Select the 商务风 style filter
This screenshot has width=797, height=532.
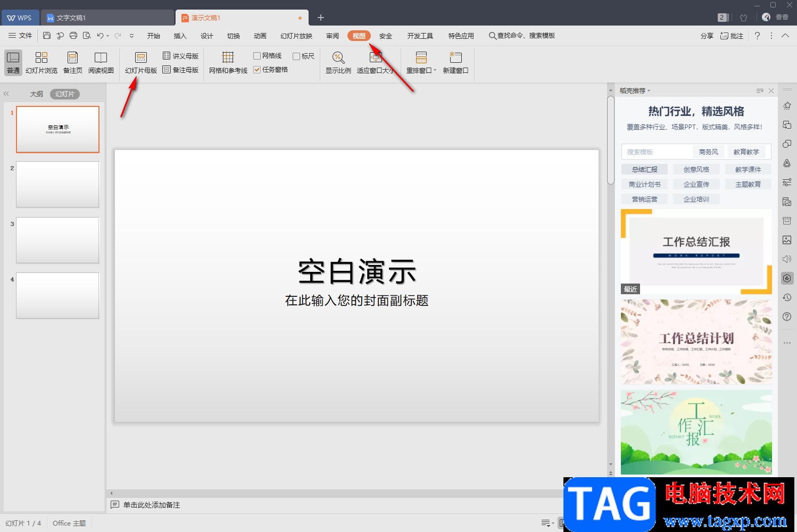coord(708,152)
